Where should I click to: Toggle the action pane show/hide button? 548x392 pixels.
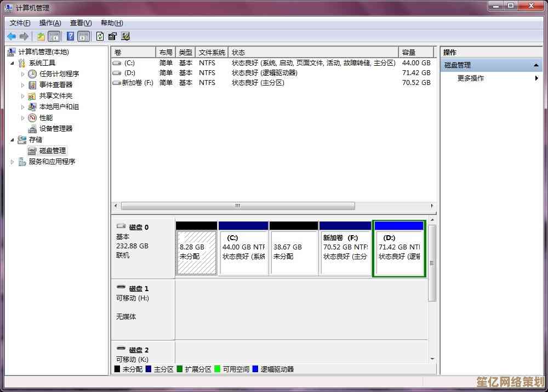[83, 36]
